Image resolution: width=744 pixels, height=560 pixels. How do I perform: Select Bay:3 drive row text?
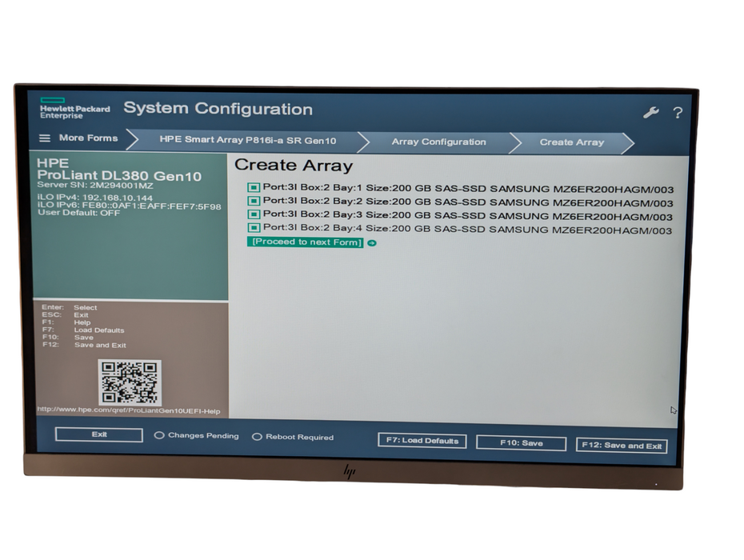[x=468, y=215]
